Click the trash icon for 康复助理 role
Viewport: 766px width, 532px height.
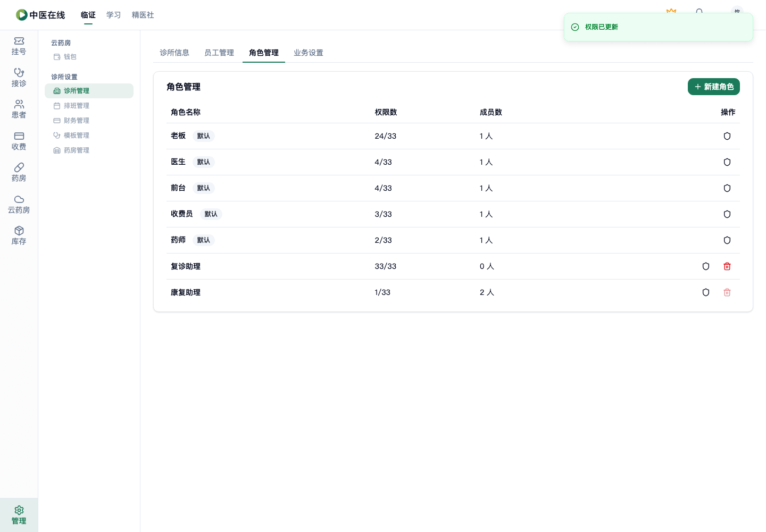[x=727, y=292]
